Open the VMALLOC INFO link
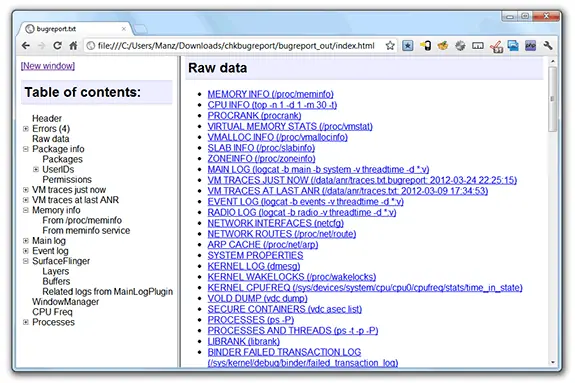The width and height of the screenshot is (575, 383). [x=278, y=137]
